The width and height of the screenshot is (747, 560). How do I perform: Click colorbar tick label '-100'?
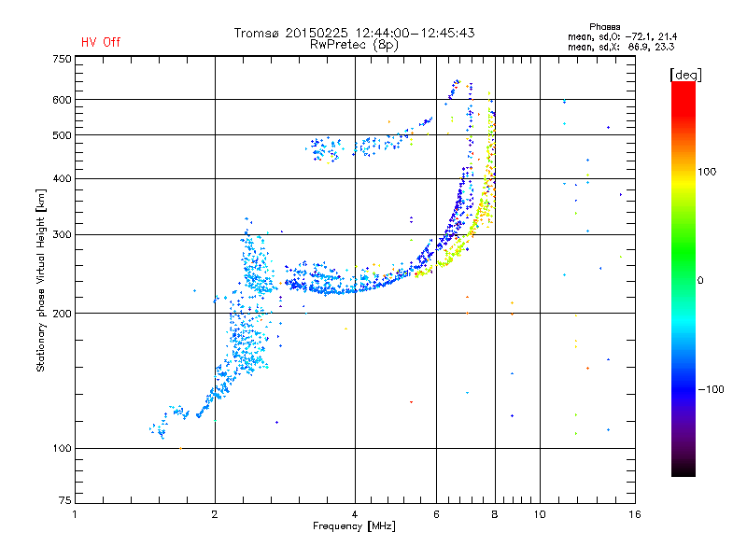tap(711, 389)
